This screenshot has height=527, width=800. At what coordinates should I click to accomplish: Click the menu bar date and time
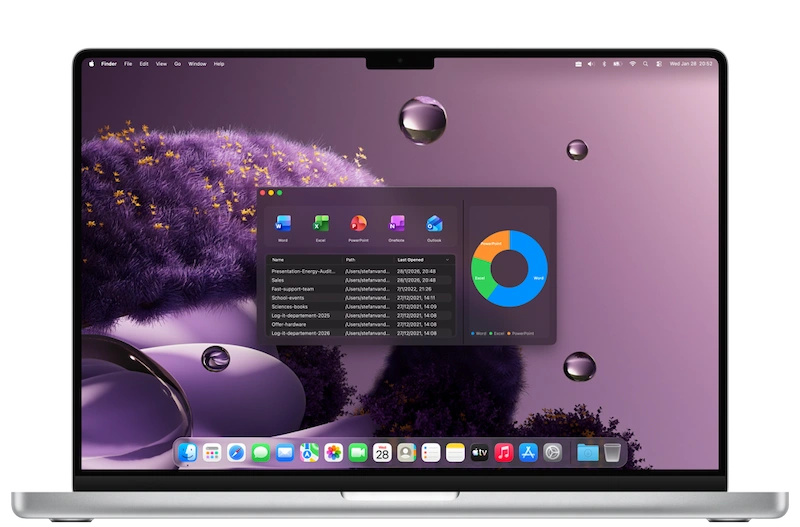(x=691, y=64)
